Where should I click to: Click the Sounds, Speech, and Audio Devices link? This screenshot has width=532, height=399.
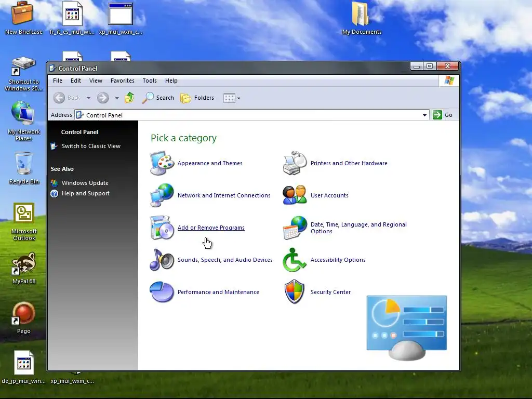pos(225,260)
